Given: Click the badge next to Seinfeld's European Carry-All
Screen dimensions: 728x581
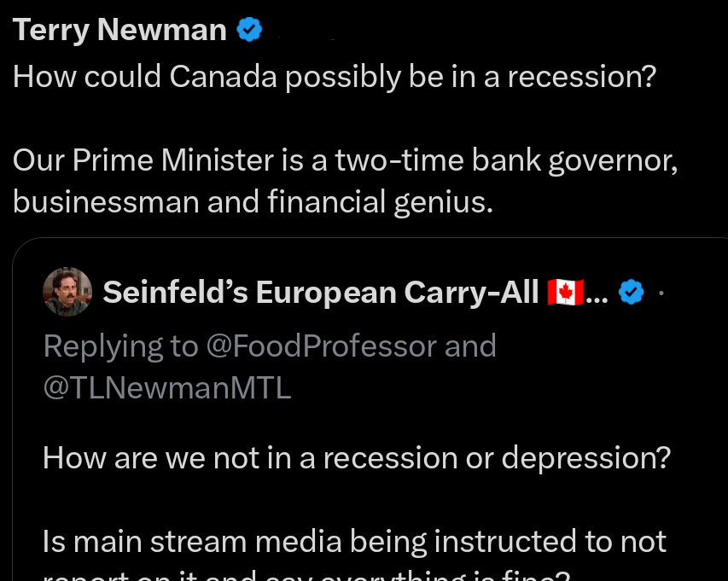Looking at the screenshot, I should [x=631, y=292].
